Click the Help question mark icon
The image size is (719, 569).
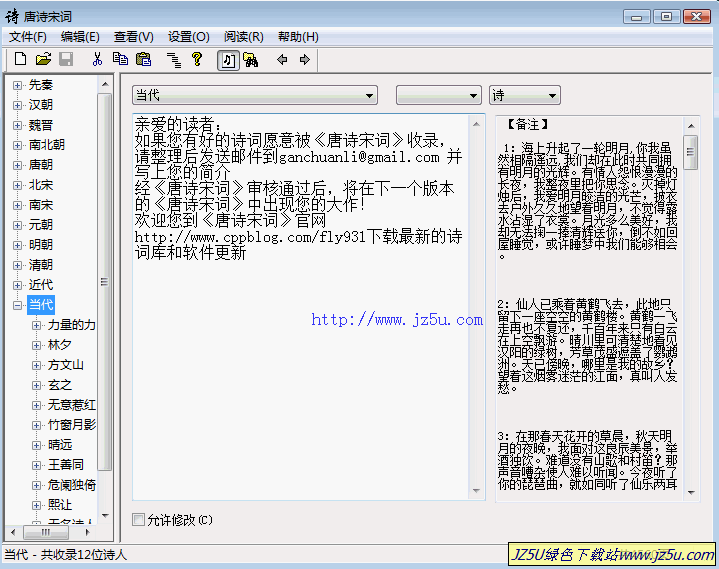pos(197,60)
